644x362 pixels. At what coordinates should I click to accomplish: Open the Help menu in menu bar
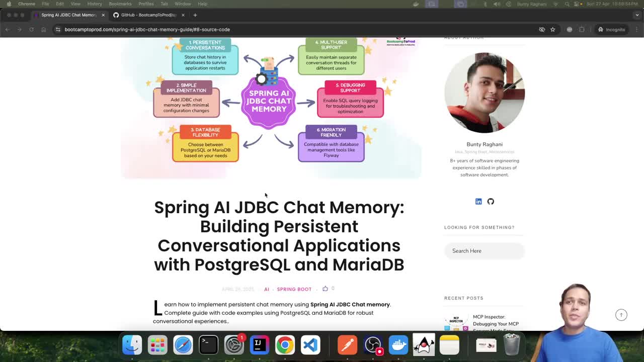pos(202,4)
